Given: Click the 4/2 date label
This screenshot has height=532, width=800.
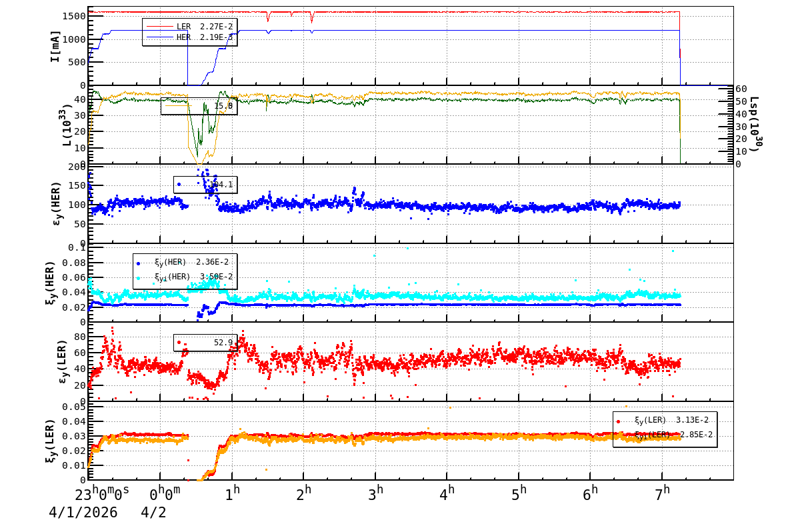Looking at the screenshot, I should 153,513.
